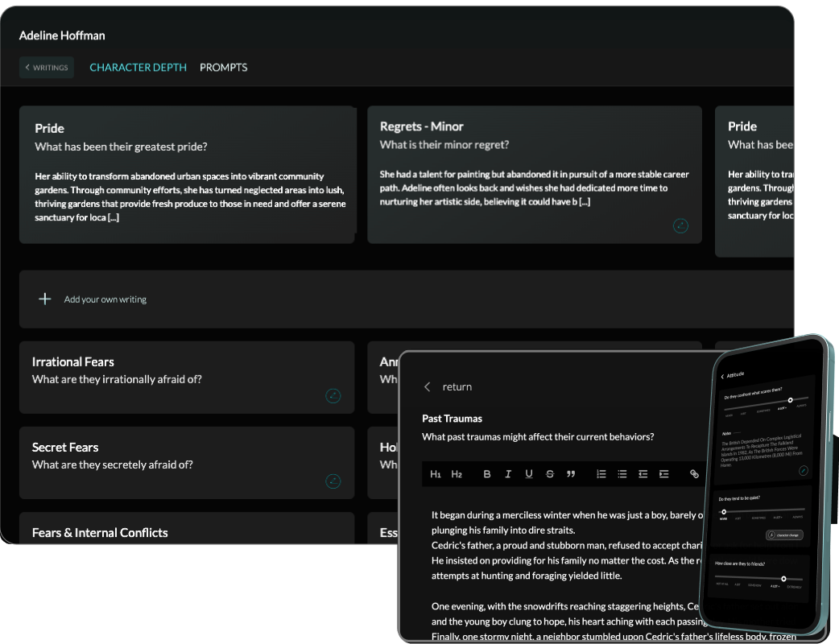Open the Secret Fears prompt card
This screenshot has width=839, height=644.
187,463
